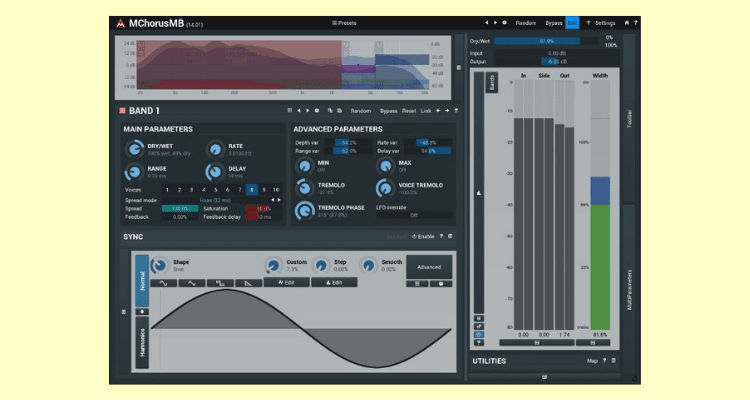The image size is (750, 400).
Task: Click the Band 1 red color square
Action: coord(122,111)
